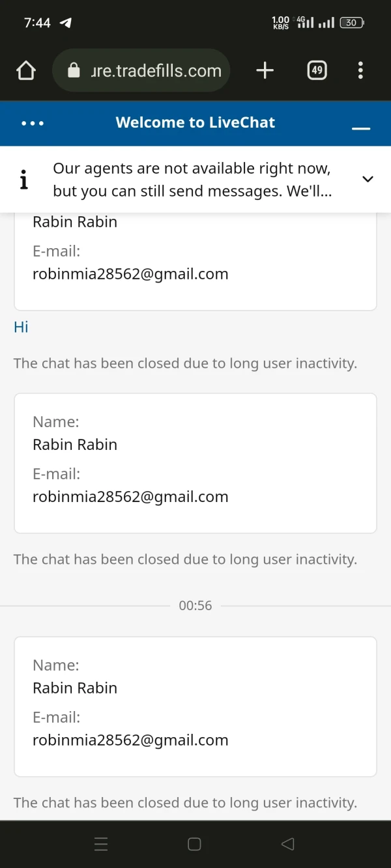Tap the 'Hi' chat message

pyautogui.click(x=21, y=327)
